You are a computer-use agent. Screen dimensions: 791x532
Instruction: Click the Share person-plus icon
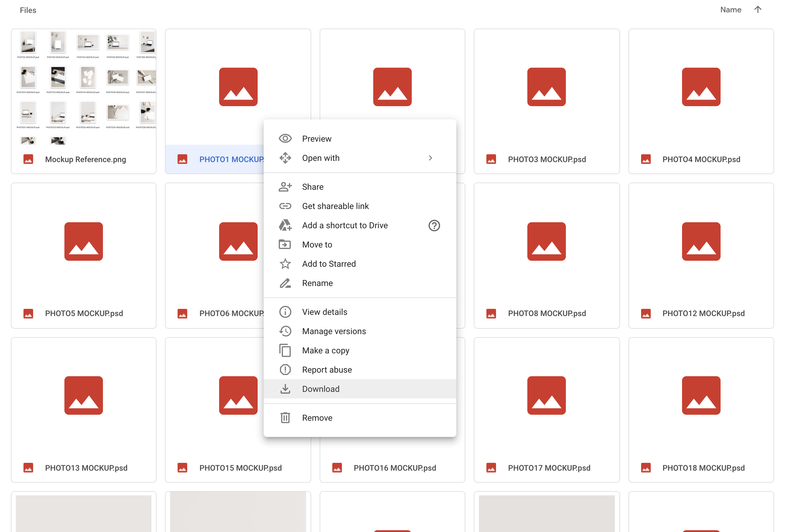pyautogui.click(x=285, y=187)
